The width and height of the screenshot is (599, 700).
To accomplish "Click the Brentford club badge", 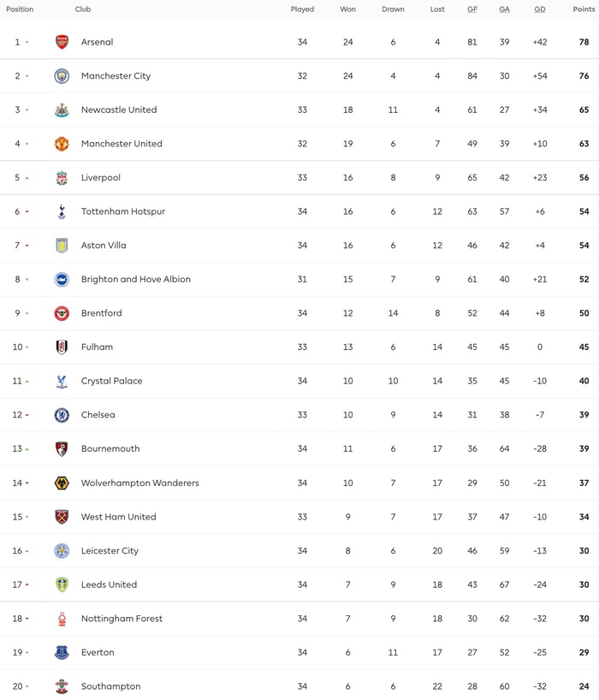I will tap(62, 313).
